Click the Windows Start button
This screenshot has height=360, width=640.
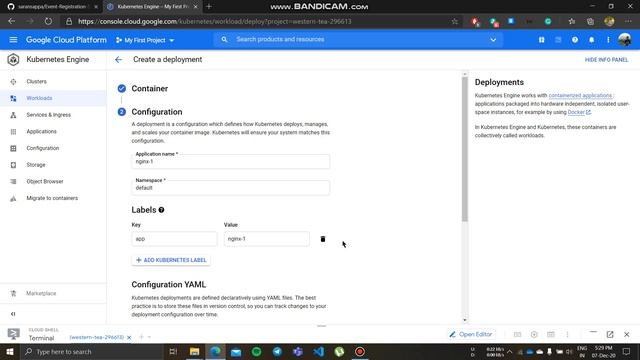[x=10, y=351]
